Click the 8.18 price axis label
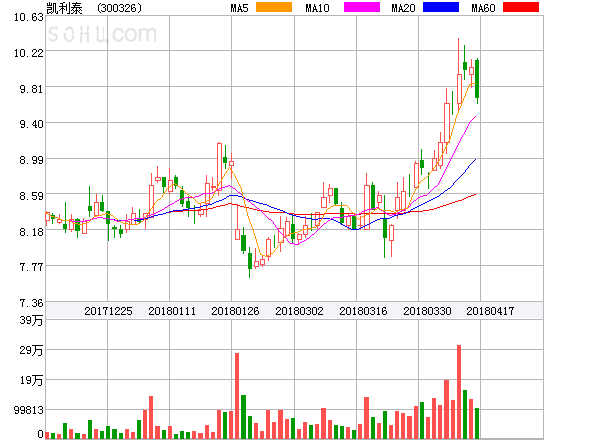This screenshot has height=440, width=600. pyautogui.click(x=31, y=232)
